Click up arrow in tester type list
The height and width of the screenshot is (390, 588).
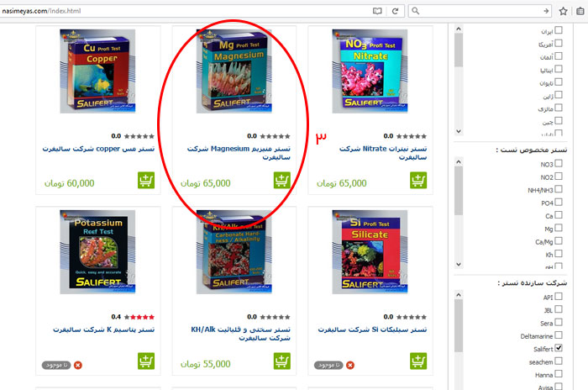(x=459, y=161)
